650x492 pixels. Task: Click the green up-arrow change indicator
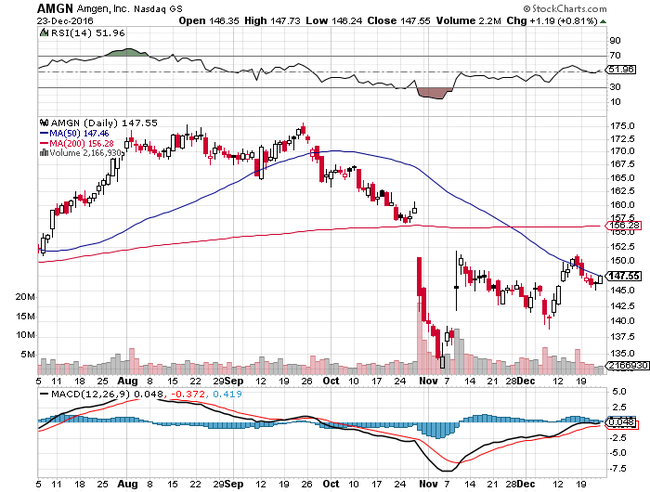[x=603, y=21]
